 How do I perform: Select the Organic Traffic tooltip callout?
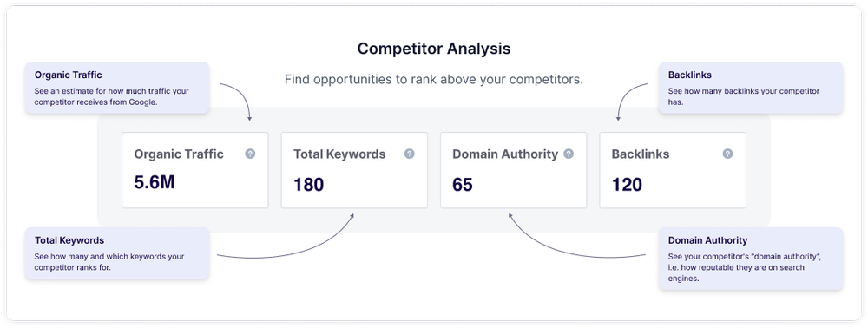point(117,88)
